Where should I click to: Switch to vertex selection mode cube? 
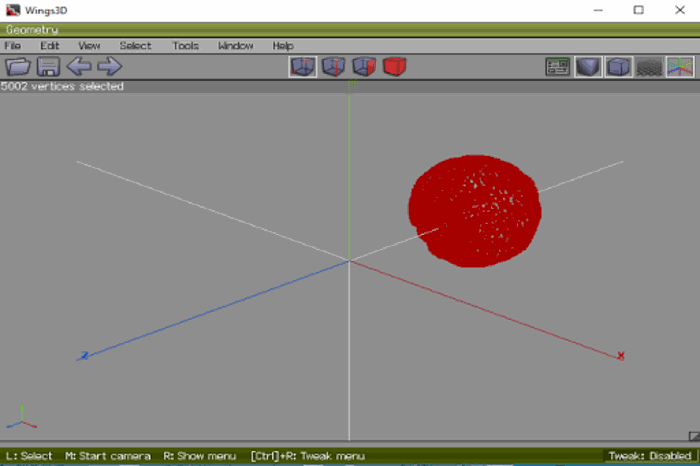(x=303, y=67)
